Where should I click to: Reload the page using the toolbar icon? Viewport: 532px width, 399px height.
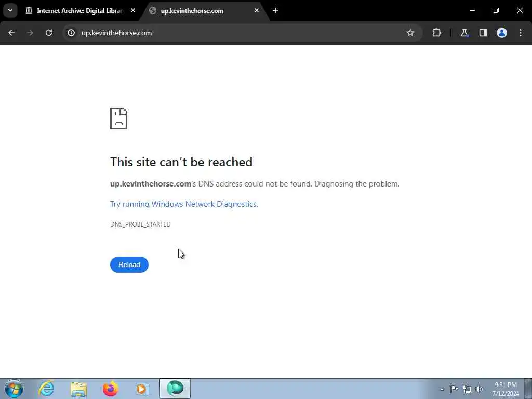point(49,33)
